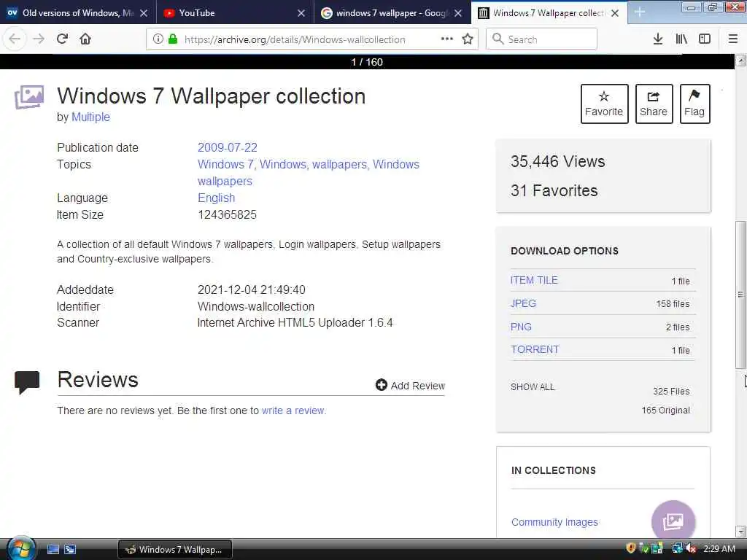Click the Add Review button
Screen dimensions: 747x560
point(410,385)
